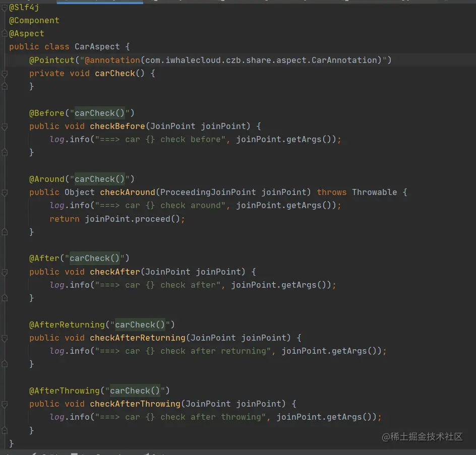476x455 pixels.
Task: Click the Throwable exception type
Action: coord(375,192)
